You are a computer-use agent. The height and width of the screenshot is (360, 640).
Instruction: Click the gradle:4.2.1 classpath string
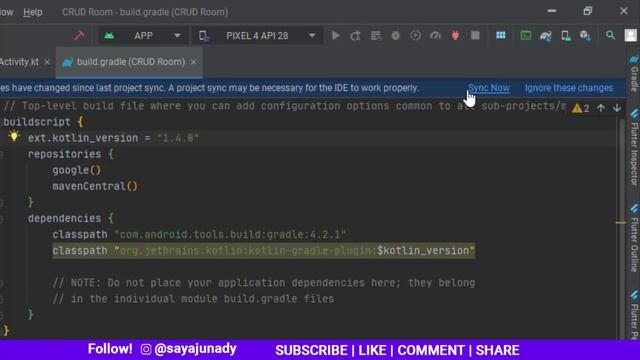coord(230,234)
